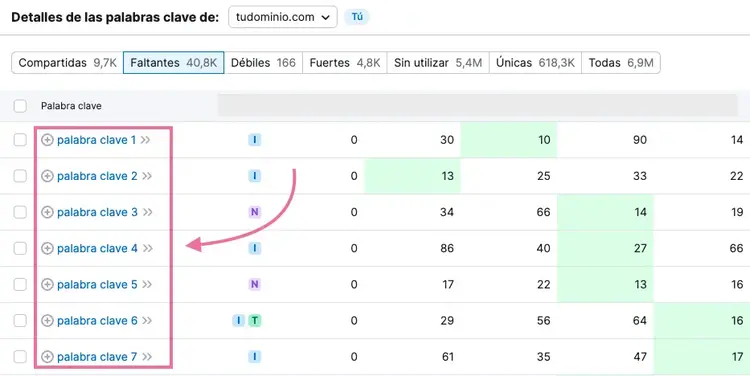Add palabra clave 4 with plus icon

(x=47, y=248)
